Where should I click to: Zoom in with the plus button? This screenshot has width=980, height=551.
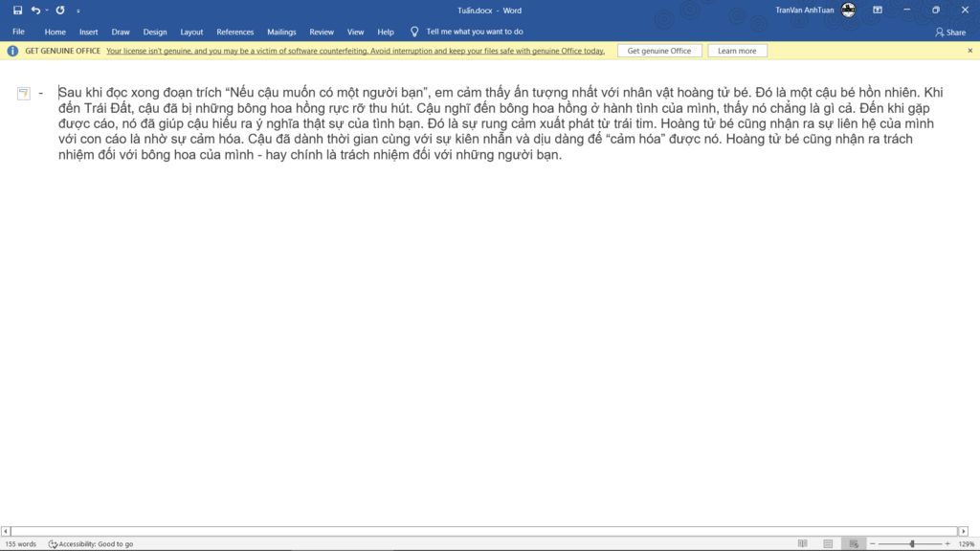[947, 544]
